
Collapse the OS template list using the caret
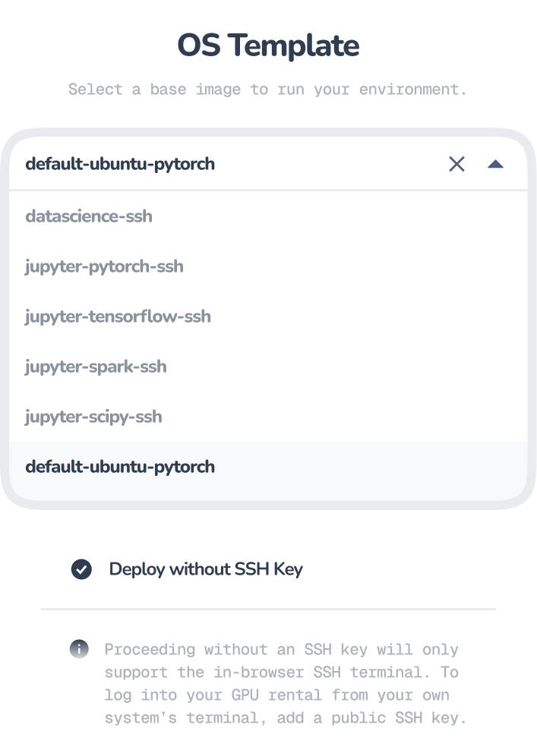496,164
